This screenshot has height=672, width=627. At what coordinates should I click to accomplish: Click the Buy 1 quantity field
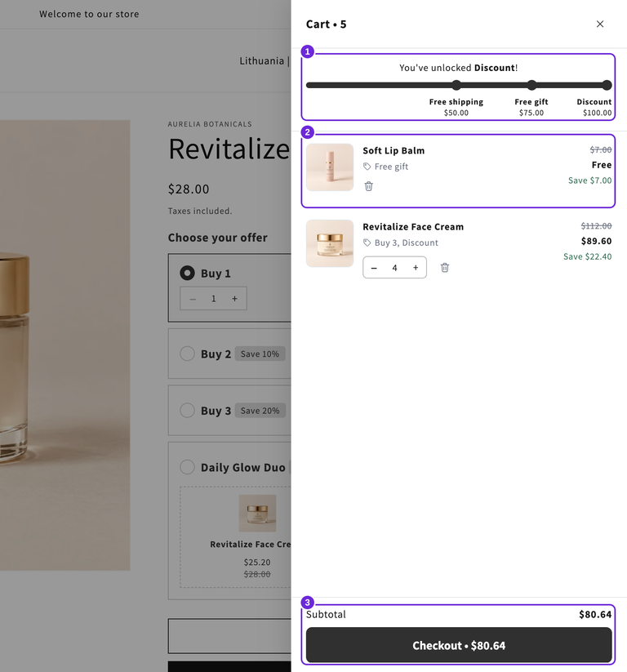point(213,299)
